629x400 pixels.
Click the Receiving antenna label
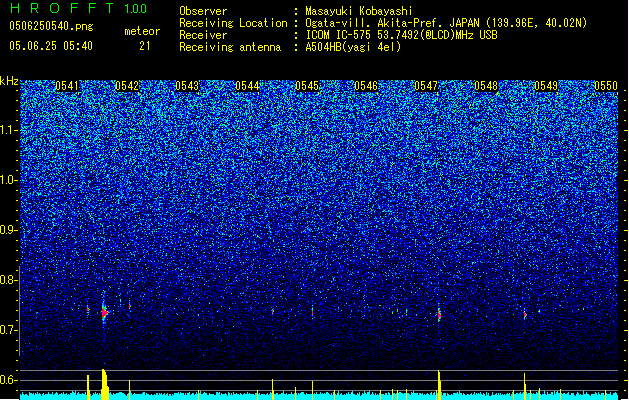click(x=230, y=47)
